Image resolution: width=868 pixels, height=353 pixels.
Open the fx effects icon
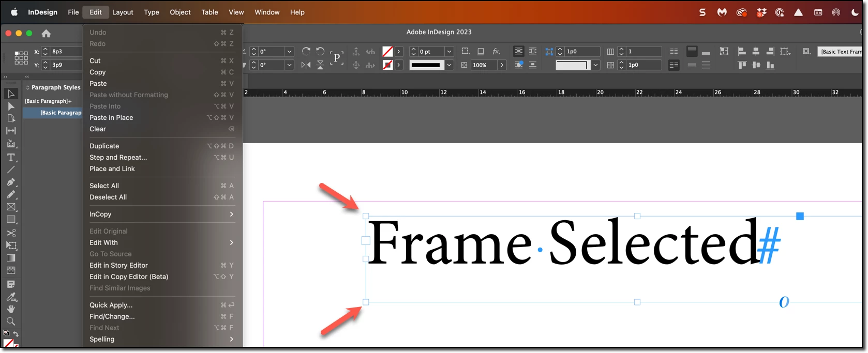496,51
